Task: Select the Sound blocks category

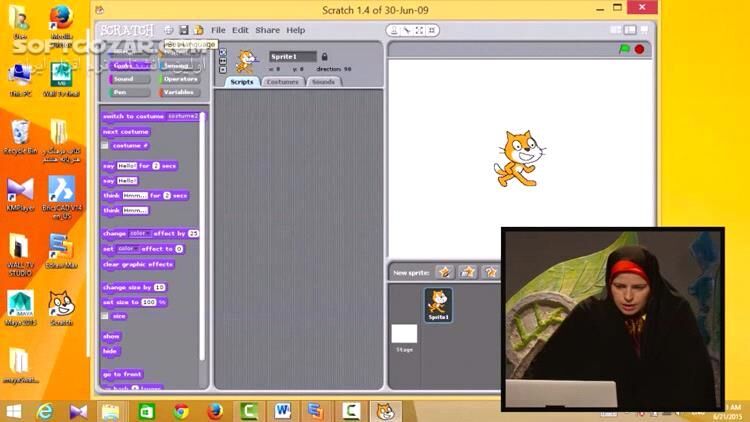Action: pos(124,78)
